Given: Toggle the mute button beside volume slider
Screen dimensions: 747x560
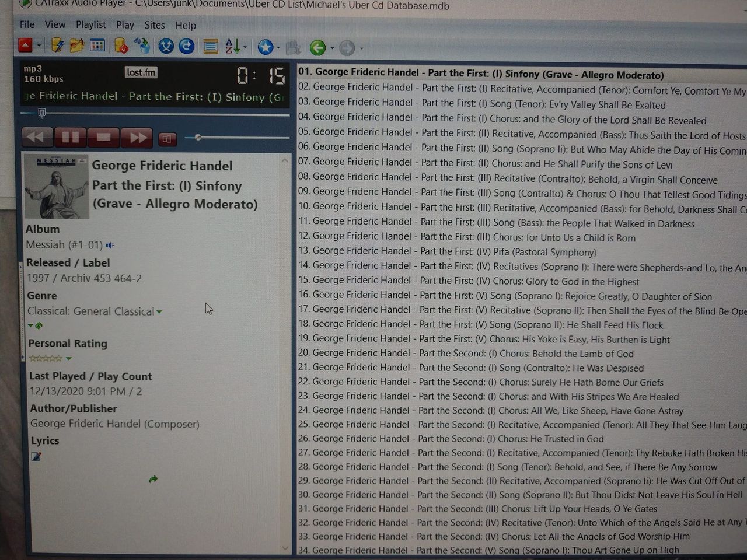Looking at the screenshot, I should pyautogui.click(x=166, y=139).
